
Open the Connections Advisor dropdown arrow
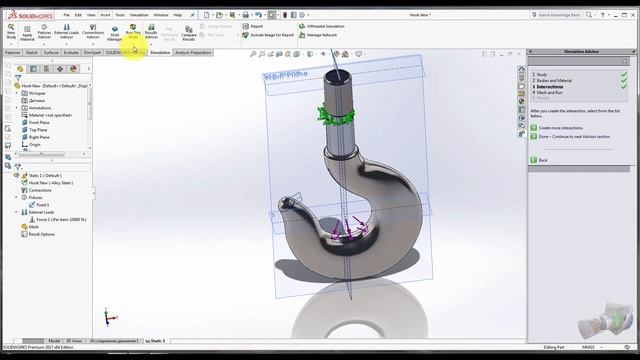[x=93, y=44]
